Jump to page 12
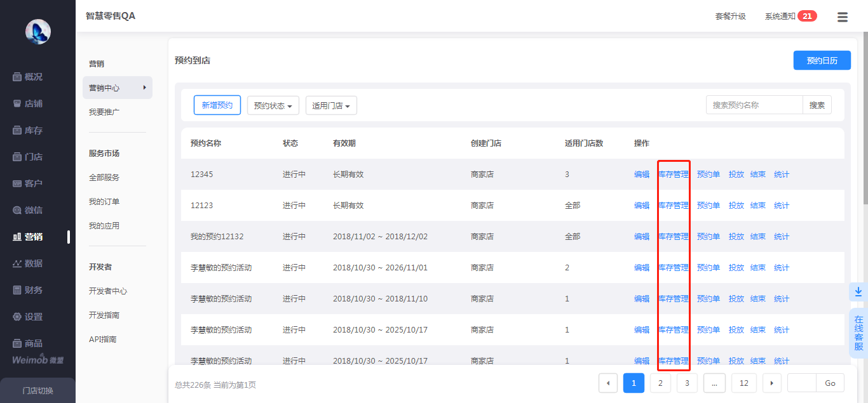Image resolution: width=868 pixels, height=403 pixels. (x=744, y=383)
